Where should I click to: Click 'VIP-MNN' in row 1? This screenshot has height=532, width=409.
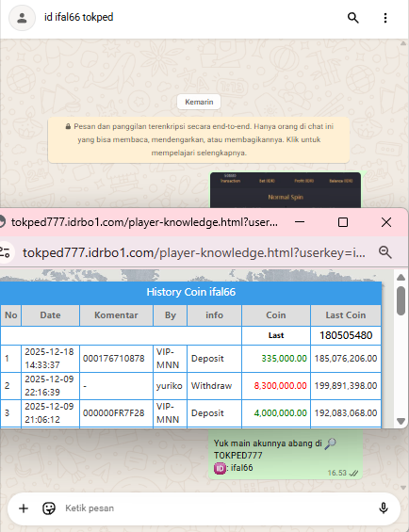coord(168,359)
